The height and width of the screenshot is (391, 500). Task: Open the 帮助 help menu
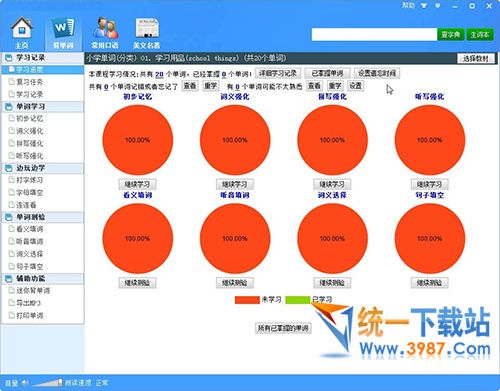tap(408, 5)
